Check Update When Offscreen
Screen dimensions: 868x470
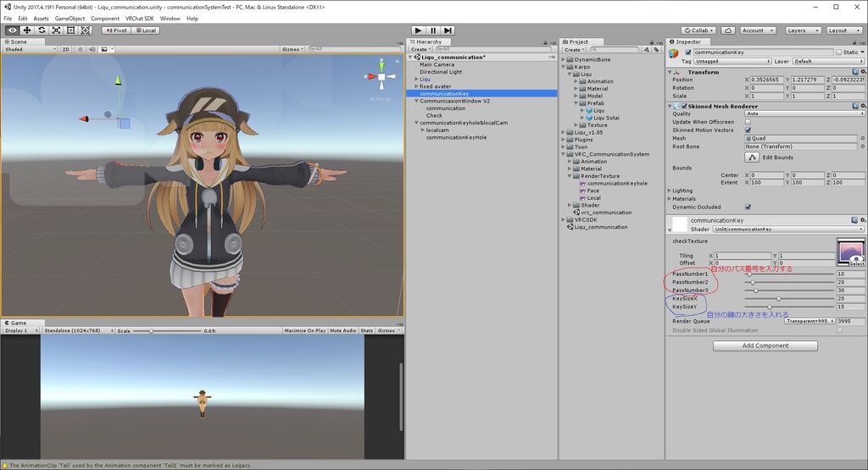748,122
